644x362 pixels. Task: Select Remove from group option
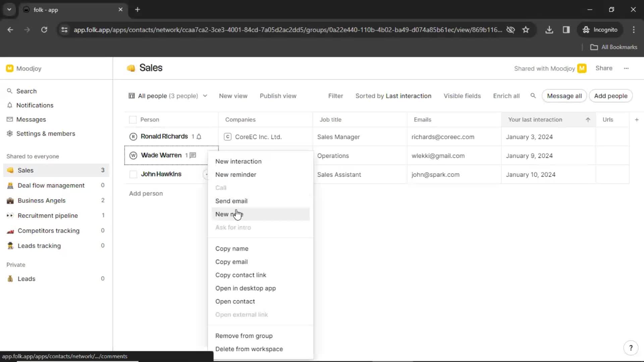(244, 336)
